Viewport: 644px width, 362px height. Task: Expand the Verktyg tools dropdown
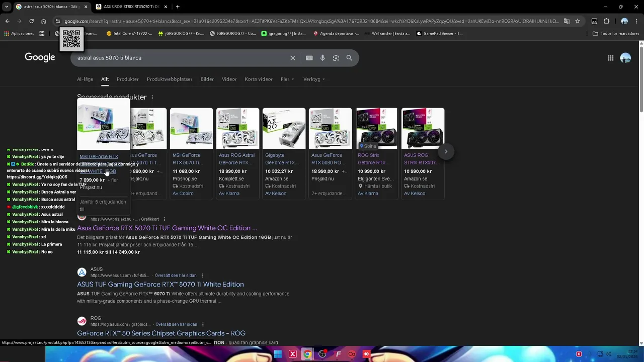[x=314, y=79]
